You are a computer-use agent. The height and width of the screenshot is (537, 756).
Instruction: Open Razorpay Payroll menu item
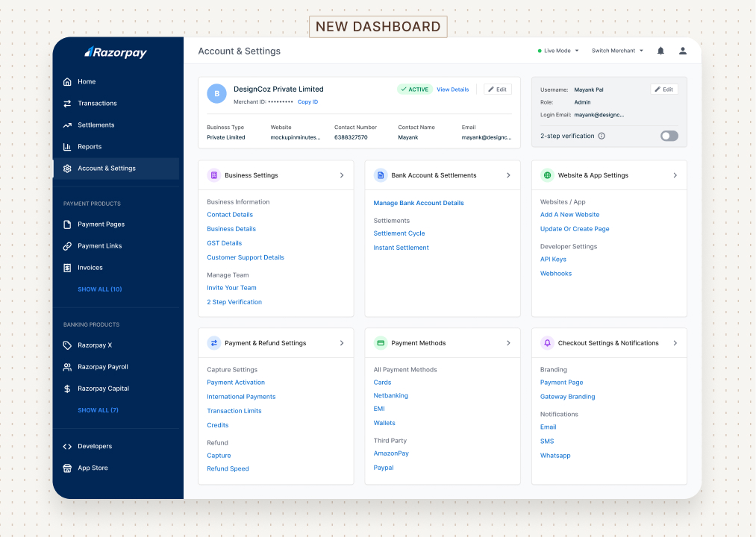tap(116, 367)
